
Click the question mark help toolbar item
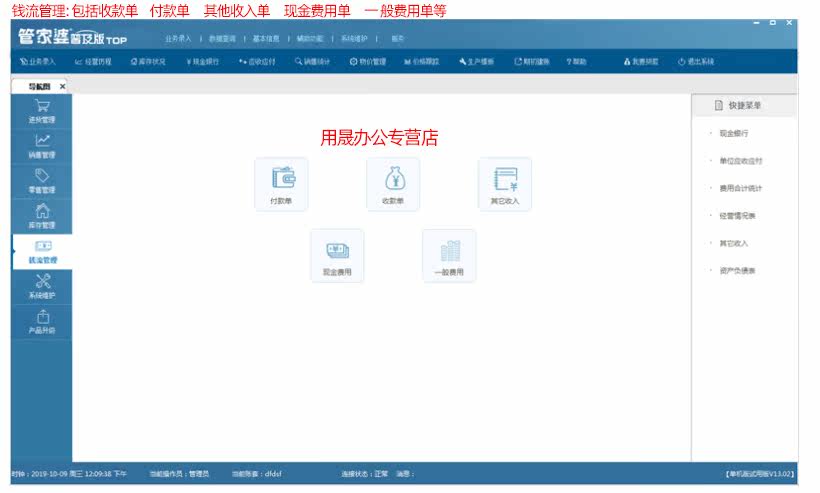(576, 62)
